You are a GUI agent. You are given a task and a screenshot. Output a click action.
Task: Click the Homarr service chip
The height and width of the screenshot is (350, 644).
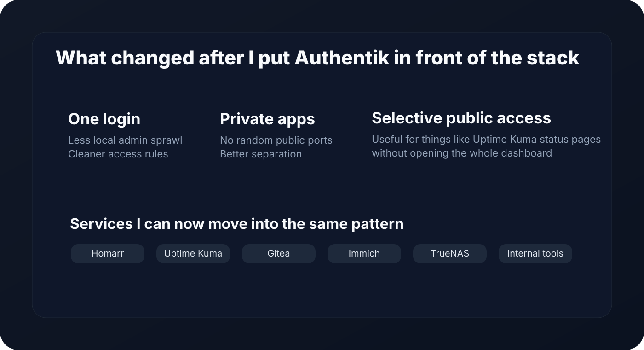pyautogui.click(x=108, y=254)
